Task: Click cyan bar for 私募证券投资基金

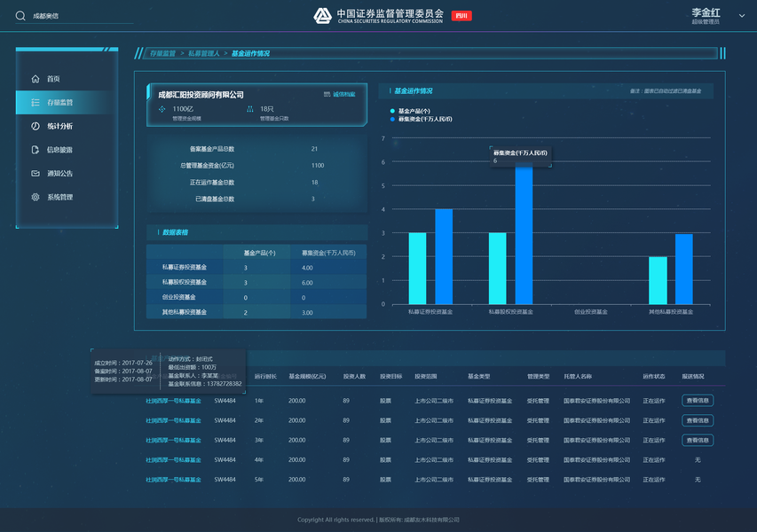Action: (418, 269)
